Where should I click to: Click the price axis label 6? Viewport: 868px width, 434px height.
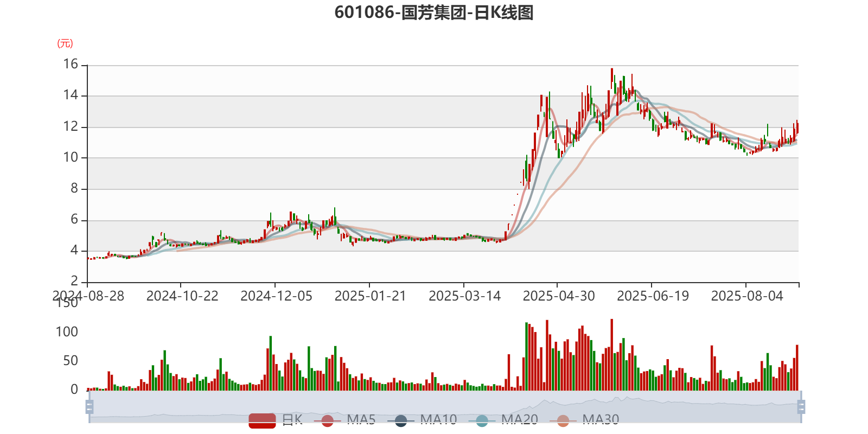tap(74, 220)
